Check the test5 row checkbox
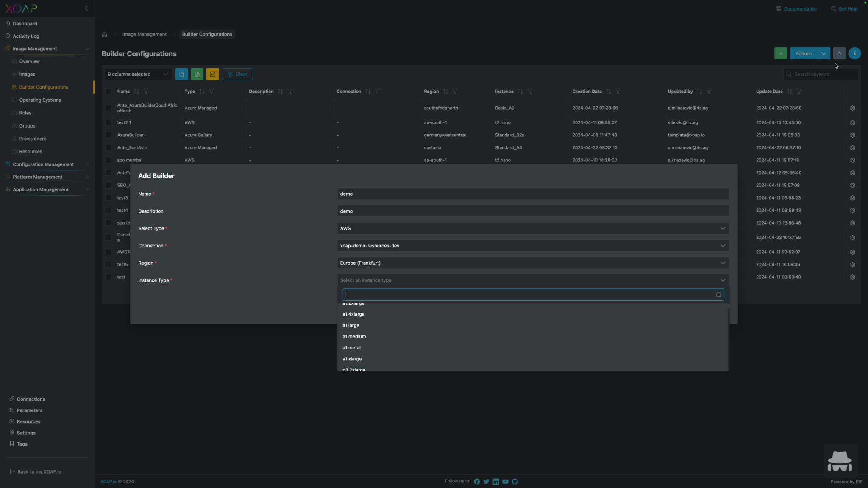The width and height of the screenshot is (868, 488). 108,264
